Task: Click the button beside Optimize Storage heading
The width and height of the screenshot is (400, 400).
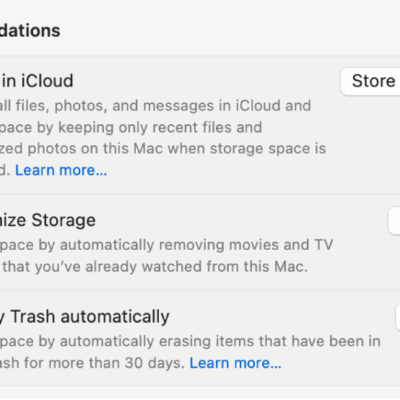Action: 394,221
